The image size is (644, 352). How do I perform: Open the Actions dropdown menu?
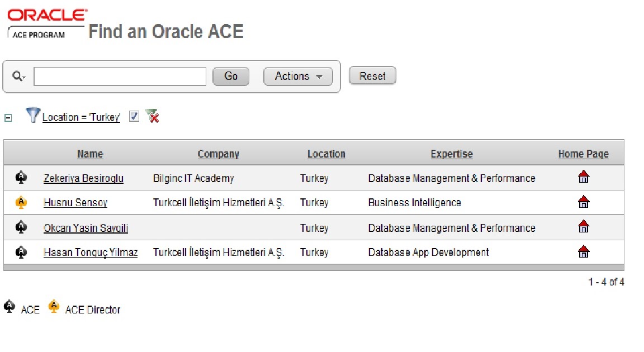click(x=298, y=77)
